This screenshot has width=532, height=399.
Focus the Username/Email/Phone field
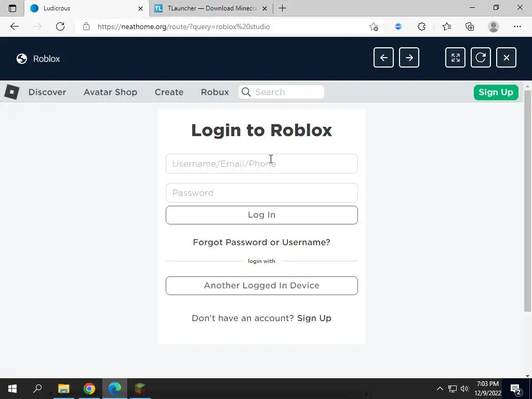tap(262, 164)
